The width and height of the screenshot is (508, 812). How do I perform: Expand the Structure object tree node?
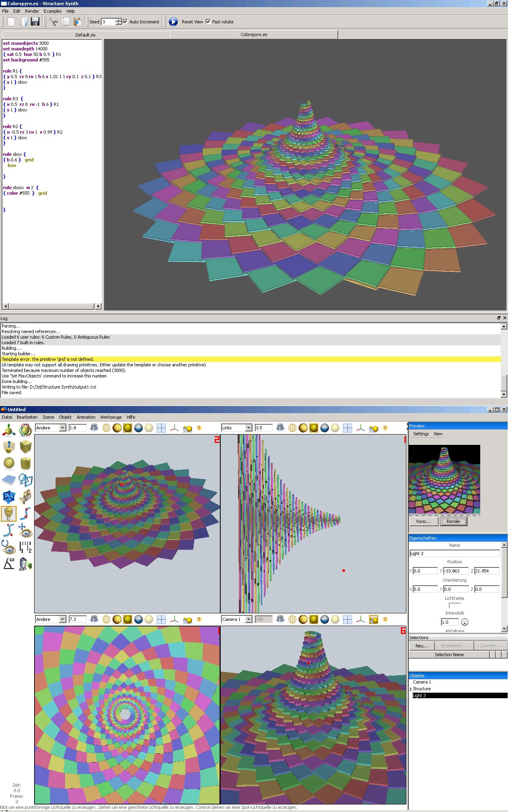tap(411, 689)
